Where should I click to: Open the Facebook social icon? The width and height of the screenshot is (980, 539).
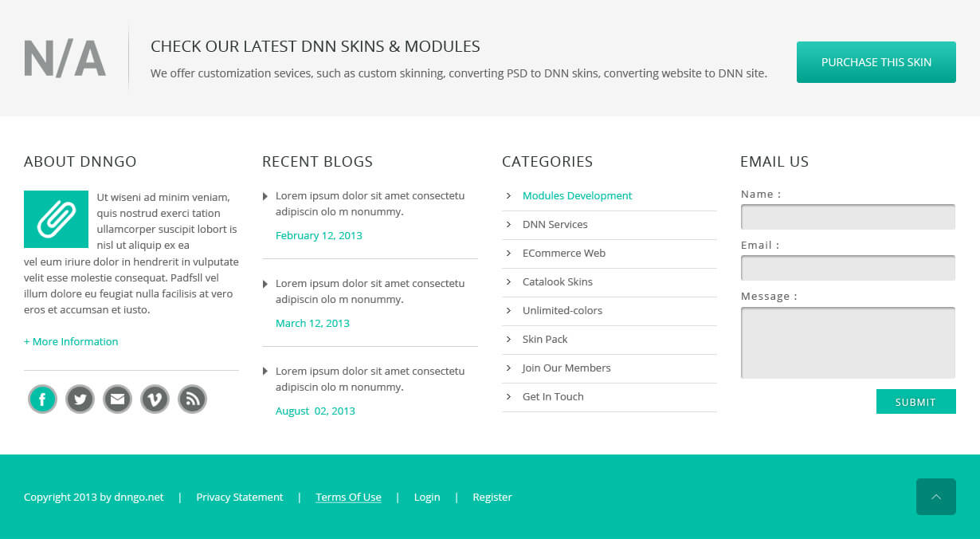[x=42, y=399]
